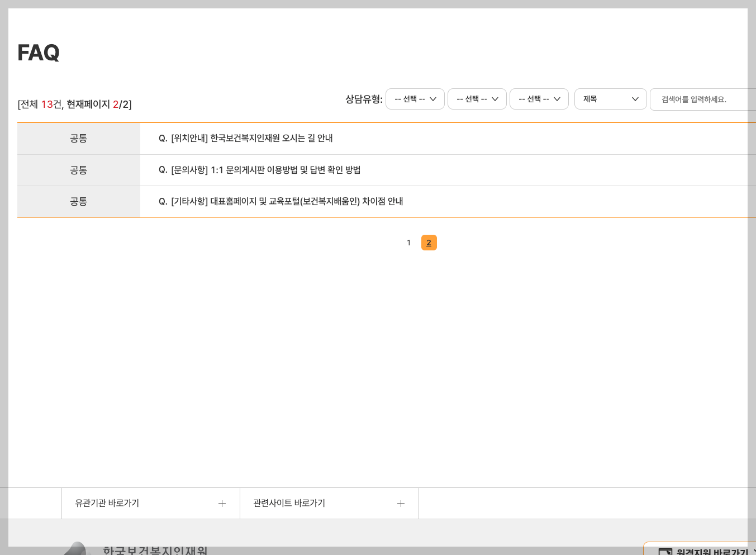Click the monitor icon on 원격지원 바로가기
The image size is (756, 555).
pos(665,552)
